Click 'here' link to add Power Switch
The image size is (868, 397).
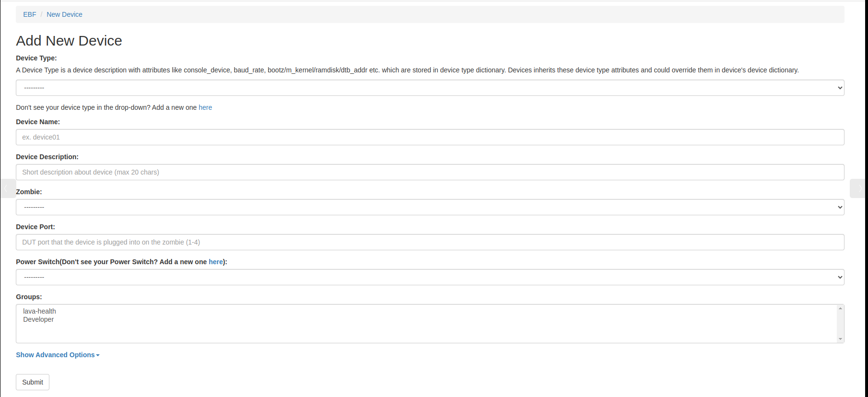click(x=216, y=262)
